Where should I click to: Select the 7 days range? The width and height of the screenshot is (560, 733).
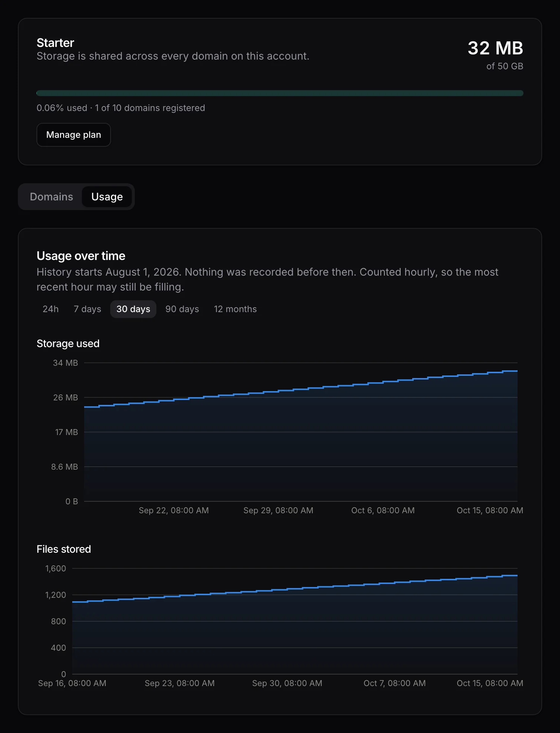[87, 309]
